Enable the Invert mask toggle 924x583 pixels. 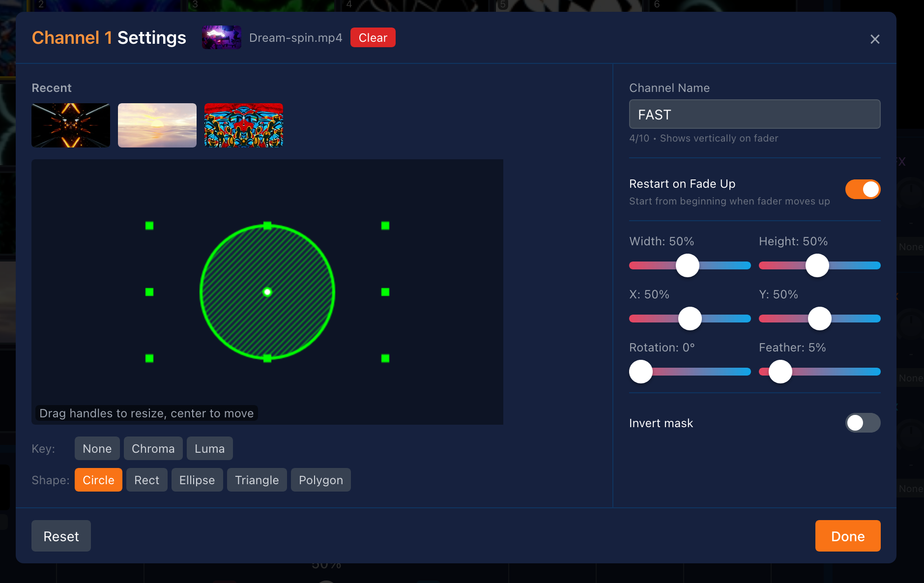pyautogui.click(x=863, y=423)
